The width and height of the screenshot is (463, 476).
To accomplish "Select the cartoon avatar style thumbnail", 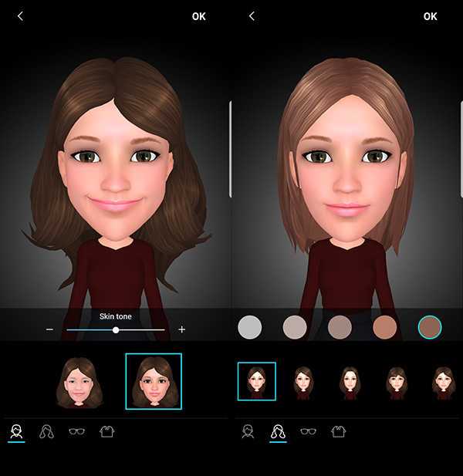I will [x=153, y=381].
